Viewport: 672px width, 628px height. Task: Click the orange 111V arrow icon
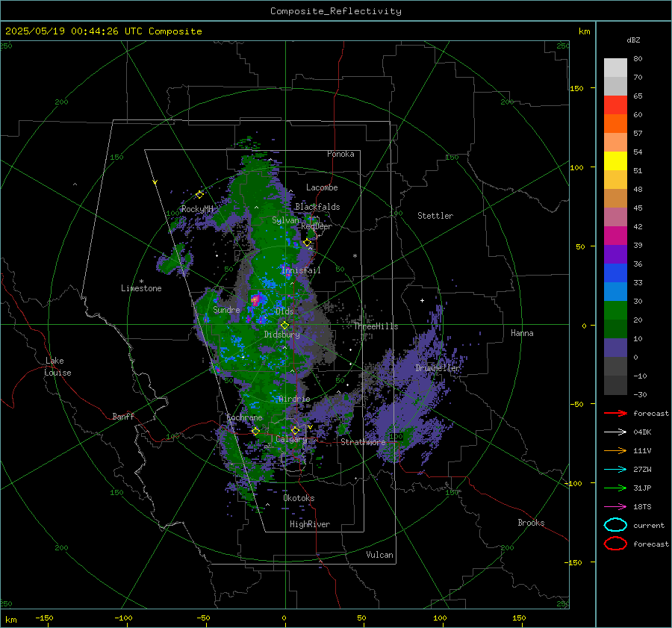pos(615,450)
